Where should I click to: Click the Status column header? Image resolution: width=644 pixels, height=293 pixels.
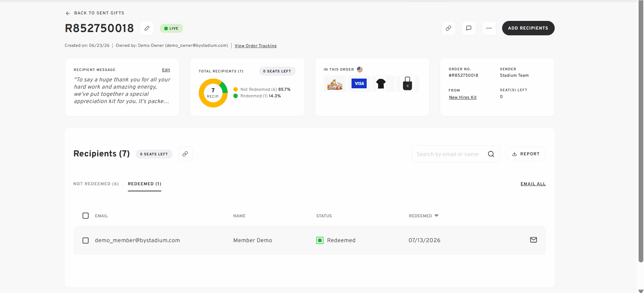pyautogui.click(x=324, y=216)
